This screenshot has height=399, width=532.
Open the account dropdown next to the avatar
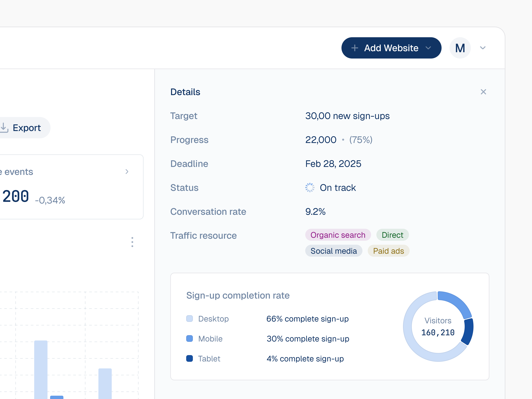(x=483, y=48)
